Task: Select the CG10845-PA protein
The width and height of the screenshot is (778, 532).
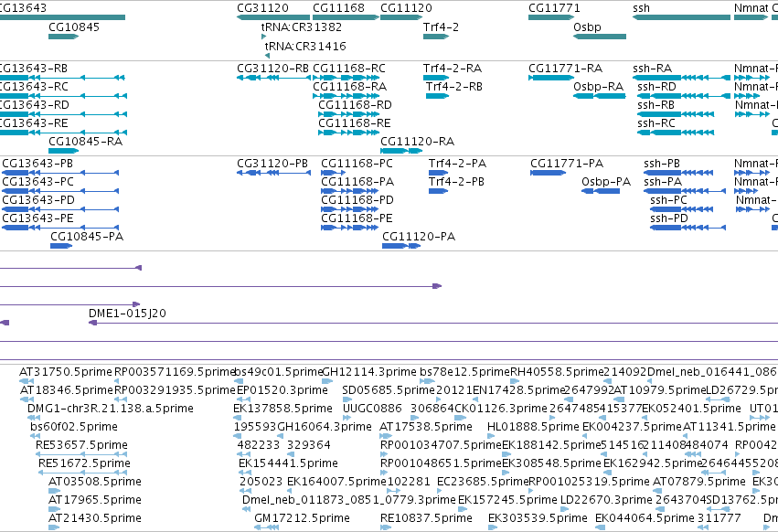Action: click(61, 246)
